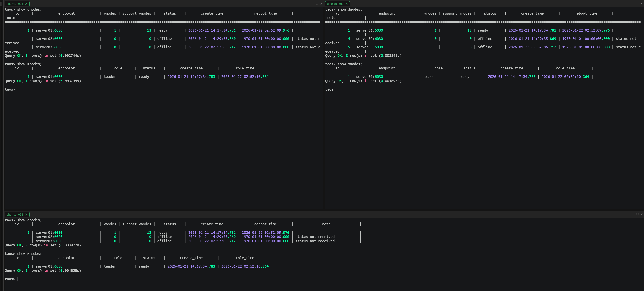This screenshot has height=291, width=644.
Task: Close the ubuntu_003 tab with its X
Action: point(26,215)
